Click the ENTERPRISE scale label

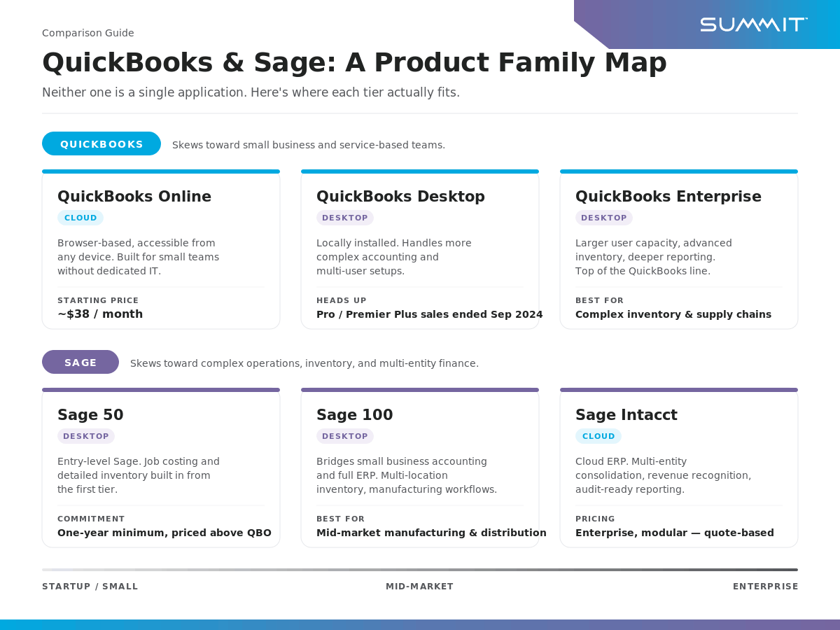[x=766, y=587]
